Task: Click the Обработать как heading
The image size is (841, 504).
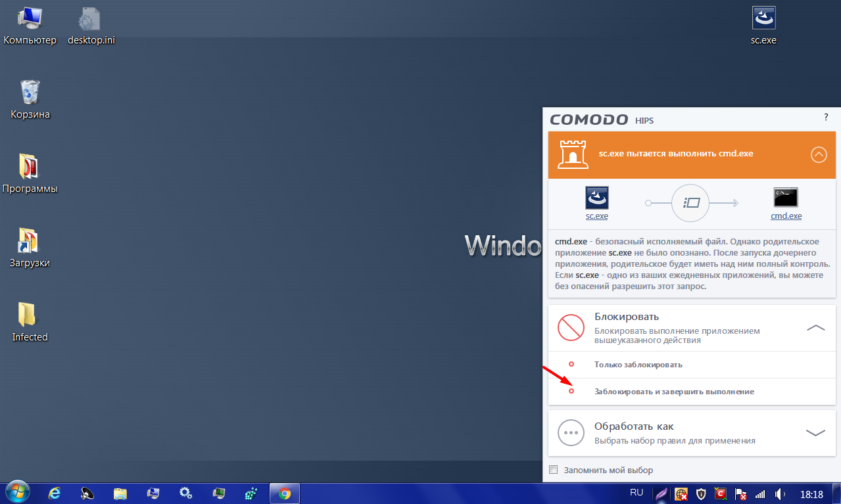Action: 634,426
